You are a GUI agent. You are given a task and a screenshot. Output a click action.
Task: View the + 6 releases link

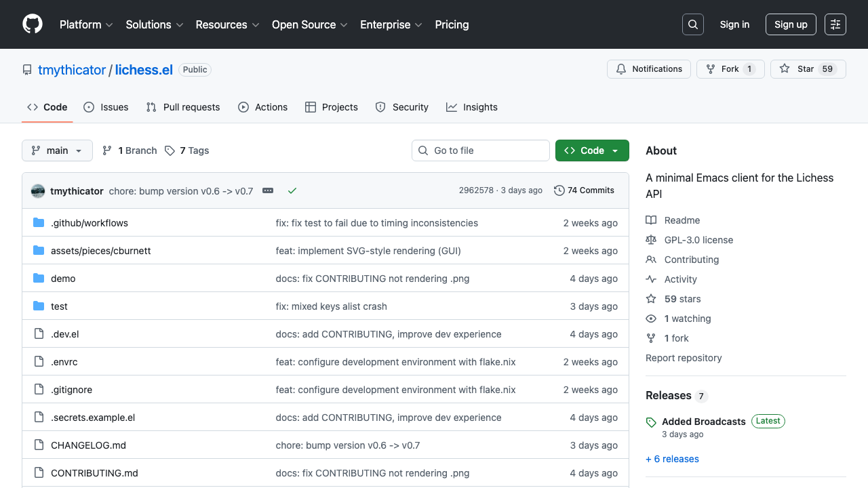[672, 459]
